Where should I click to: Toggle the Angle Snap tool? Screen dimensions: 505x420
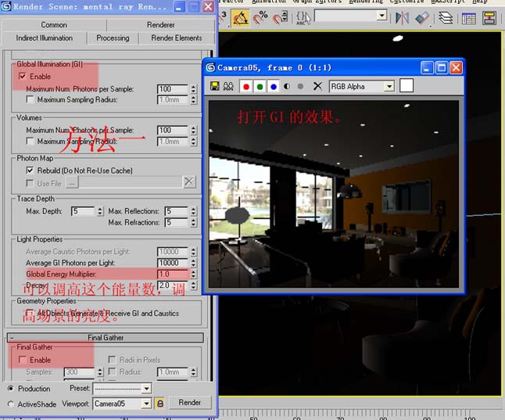[x=241, y=18]
